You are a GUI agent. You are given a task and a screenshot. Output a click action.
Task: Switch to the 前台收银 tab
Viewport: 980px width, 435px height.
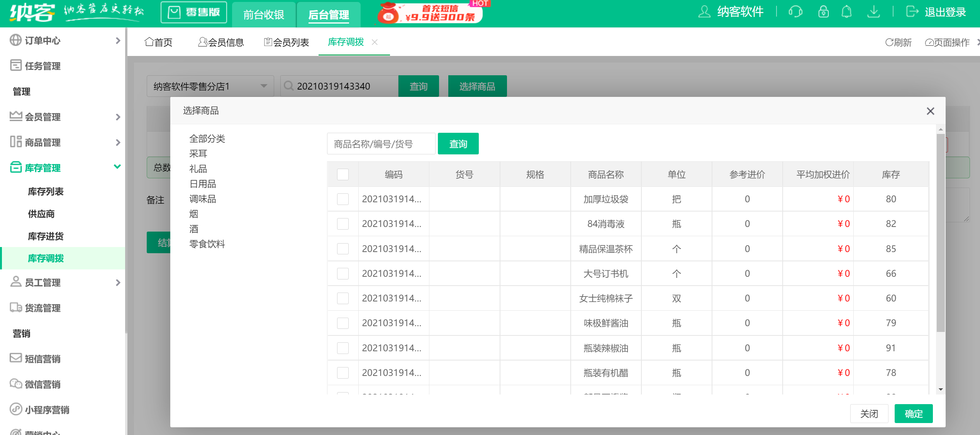pyautogui.click(x=263, y=15)
